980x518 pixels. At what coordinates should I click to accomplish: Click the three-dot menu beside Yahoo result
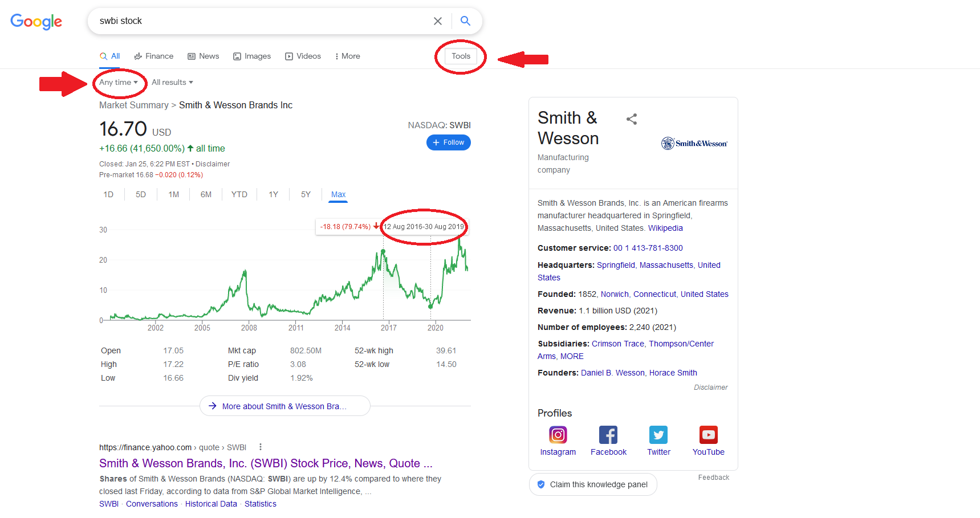(261, 447)
